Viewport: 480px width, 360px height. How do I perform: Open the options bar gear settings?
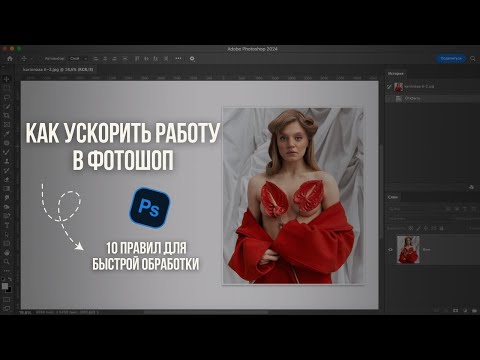click(x=192, y=59)
